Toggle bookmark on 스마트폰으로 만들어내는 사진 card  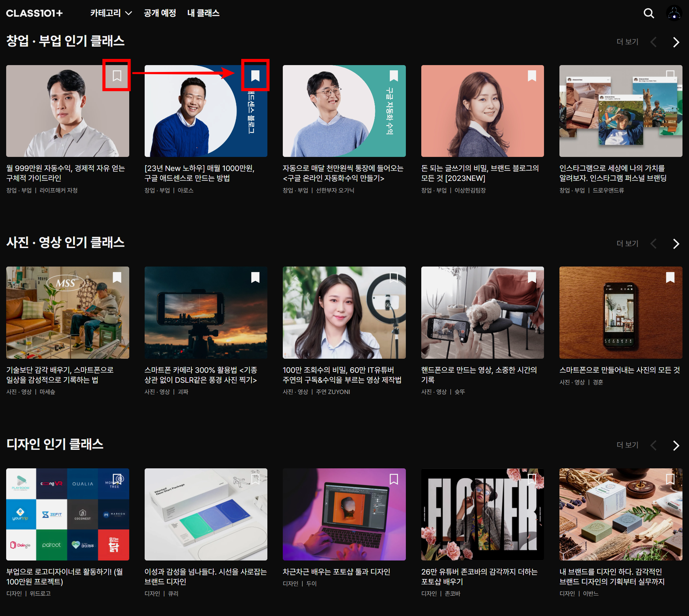click(670, 277)
